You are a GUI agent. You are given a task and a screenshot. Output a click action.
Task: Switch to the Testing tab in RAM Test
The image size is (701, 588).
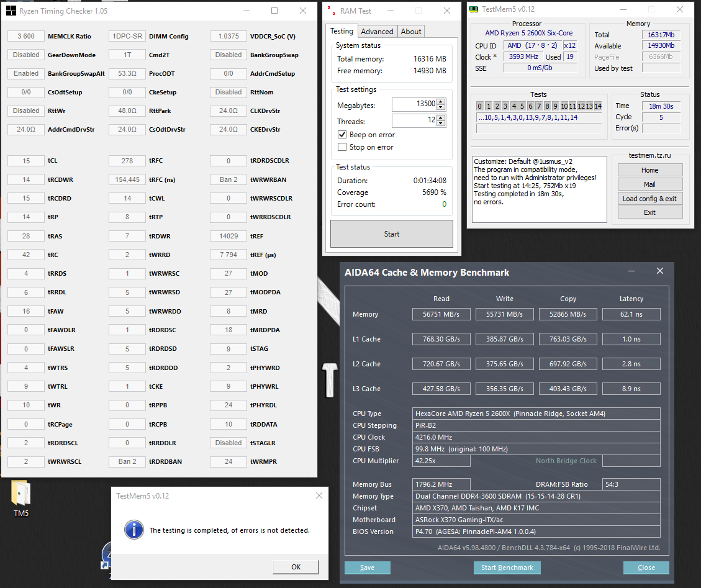point(341,31)
